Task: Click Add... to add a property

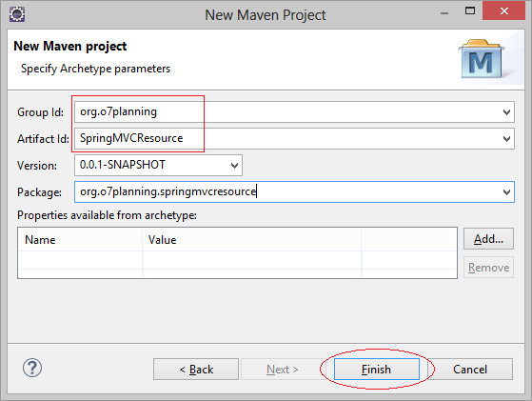Action: pos(488,239)
